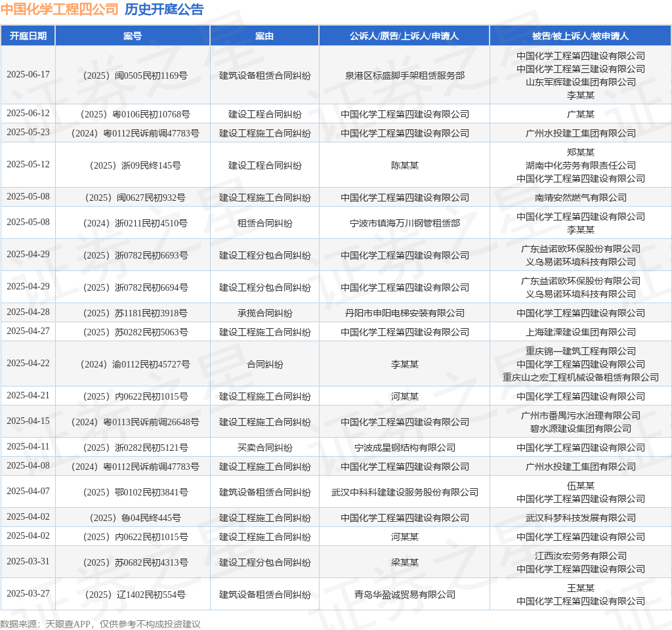Click defendant 武汉科梦科技发展有限公司
Image resolution: width=672 pixels, height=630 pixels.
coord(581,518)
